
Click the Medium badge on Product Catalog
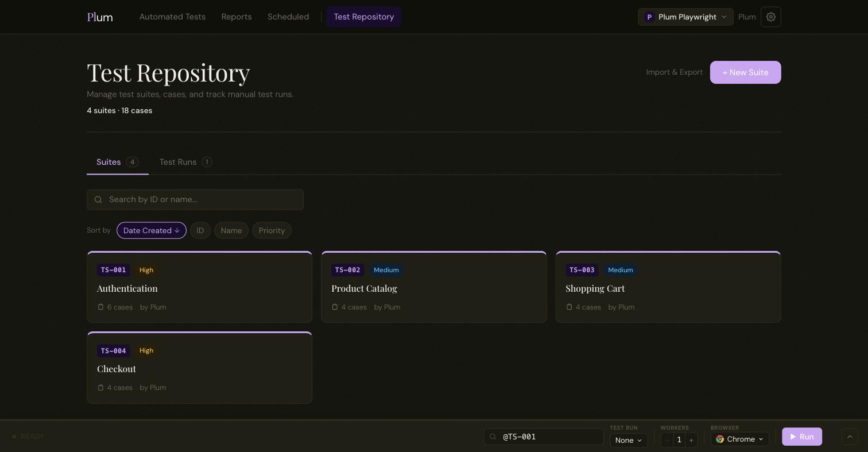(x=386, y=270)
